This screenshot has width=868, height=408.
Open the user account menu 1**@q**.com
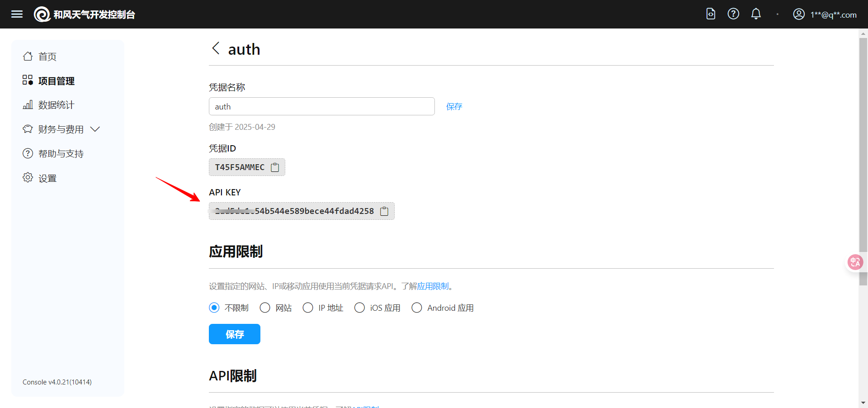(825, 14)
